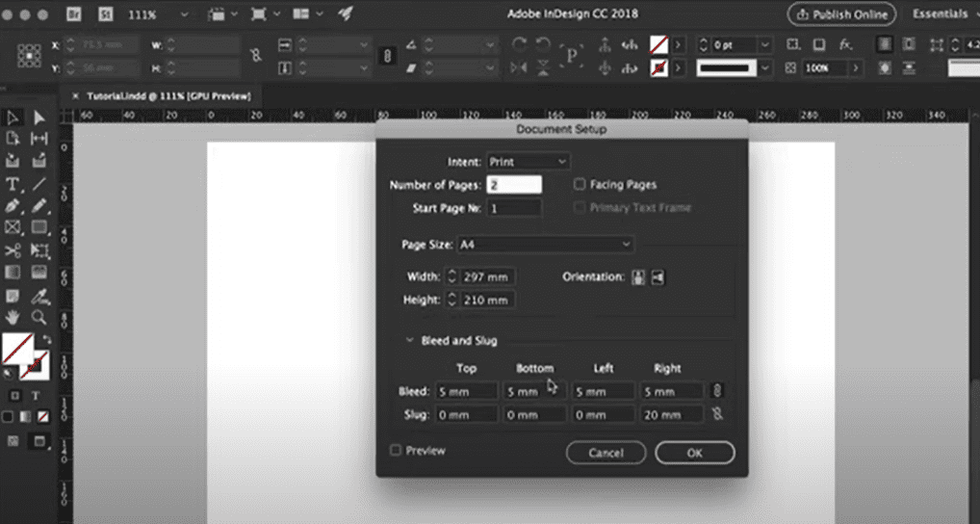Click the stroke swatch in the toolbox

point(35,366)
